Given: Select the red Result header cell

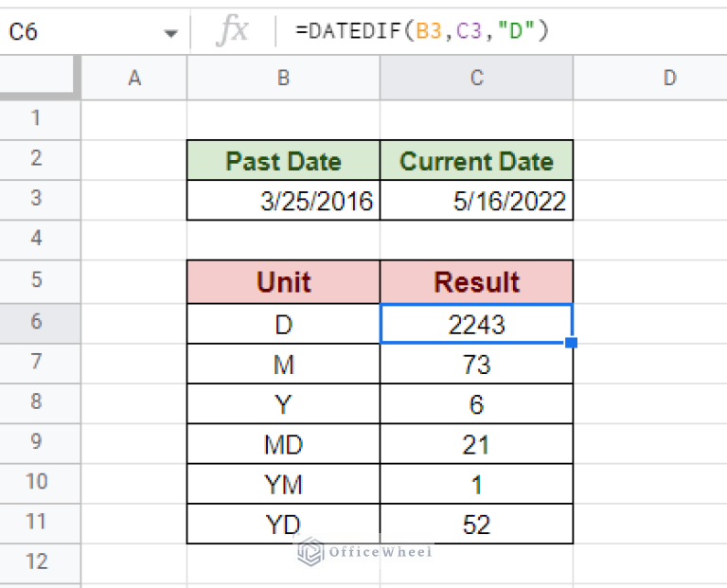Looking at the screenshot, I should tap(476, 282).
